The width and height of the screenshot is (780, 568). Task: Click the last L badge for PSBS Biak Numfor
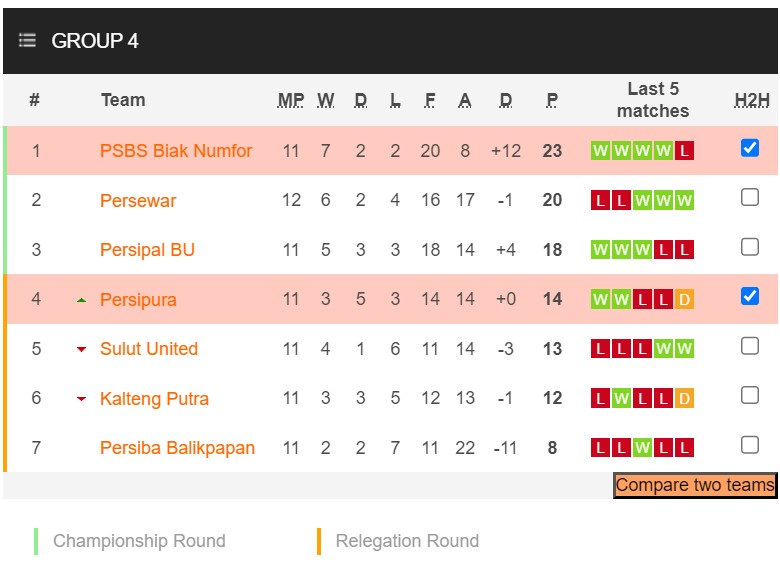[x=684, y=151]
